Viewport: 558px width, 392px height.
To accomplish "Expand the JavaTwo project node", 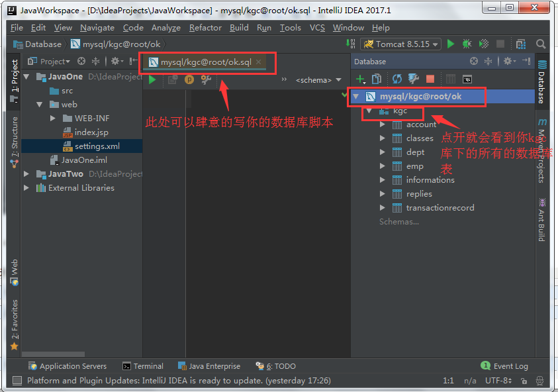I will click(26, 173).
